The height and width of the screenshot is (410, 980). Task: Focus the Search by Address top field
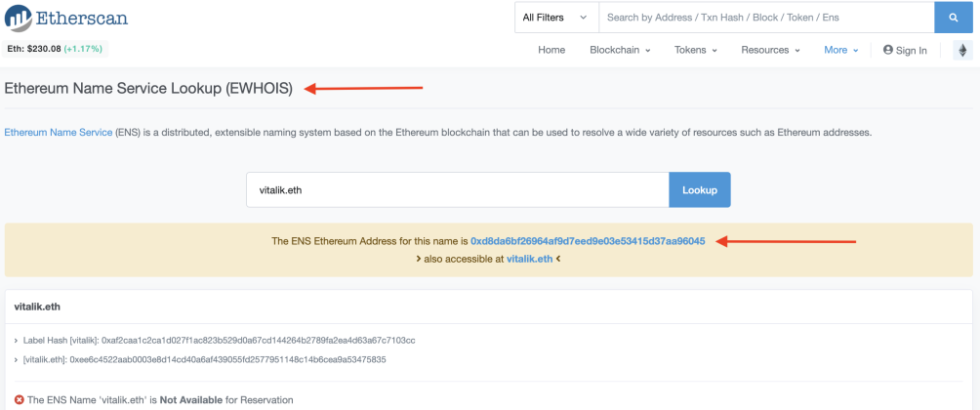[766, 18]
